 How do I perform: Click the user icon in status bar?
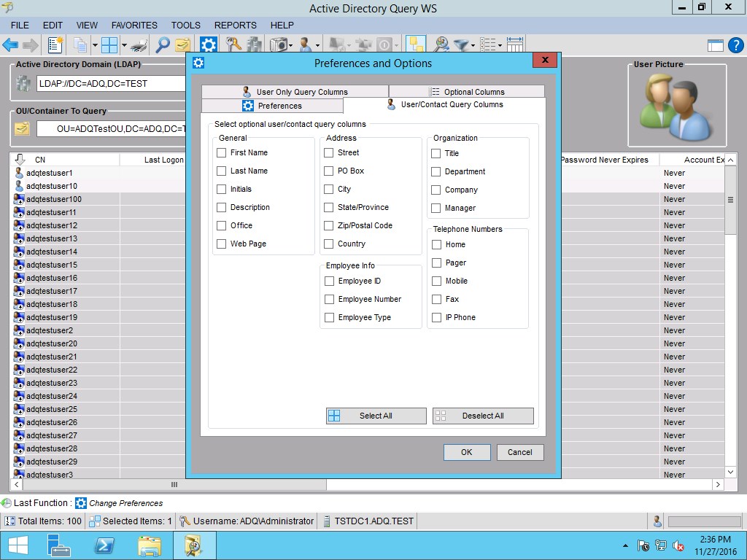657,521
